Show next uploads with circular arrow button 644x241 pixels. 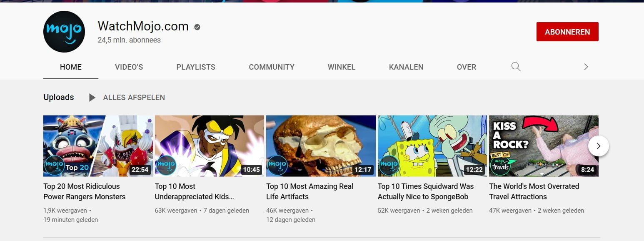click(599, 146)
